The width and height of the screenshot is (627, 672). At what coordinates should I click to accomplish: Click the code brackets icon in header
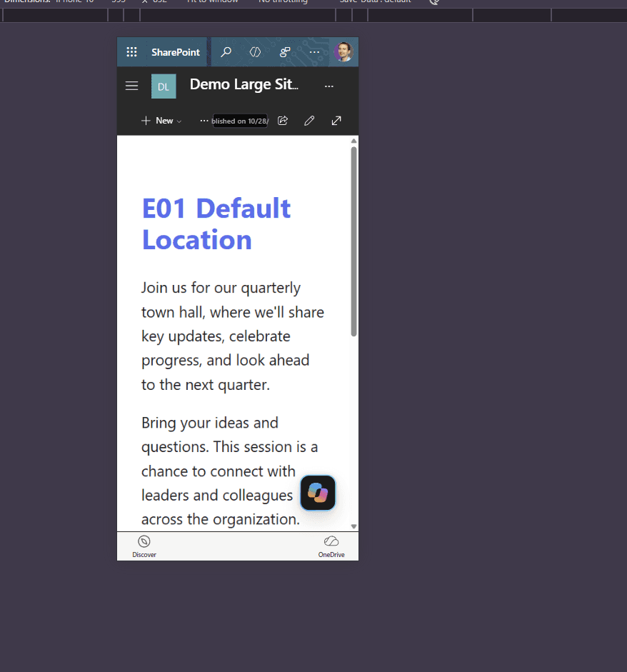coord(255,52)
